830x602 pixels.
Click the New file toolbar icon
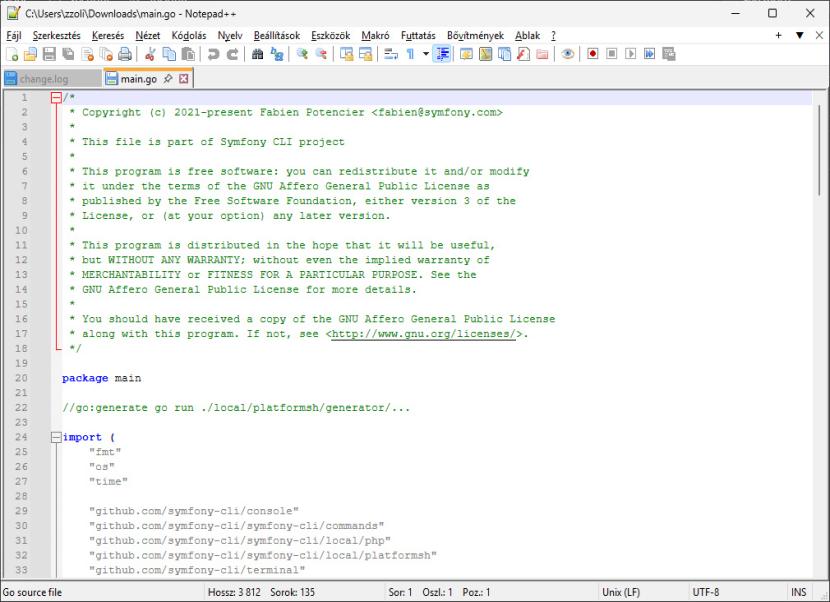11,54
